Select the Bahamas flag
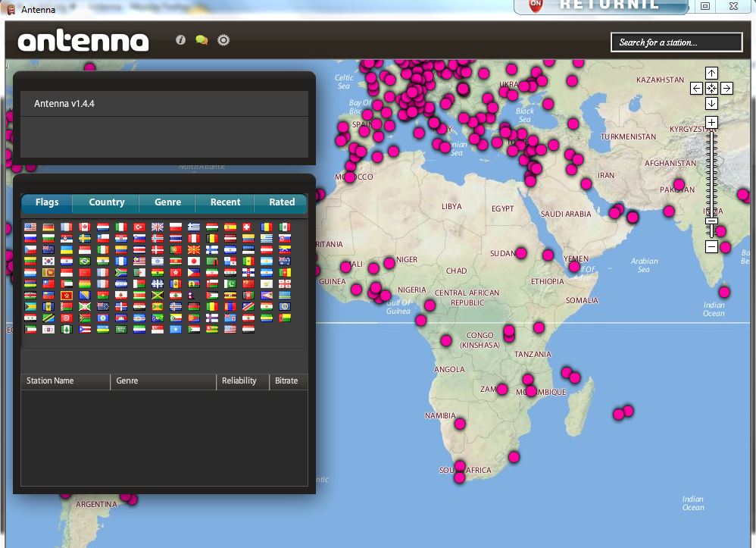Viewport: 756px width, 548px height. 30,306
